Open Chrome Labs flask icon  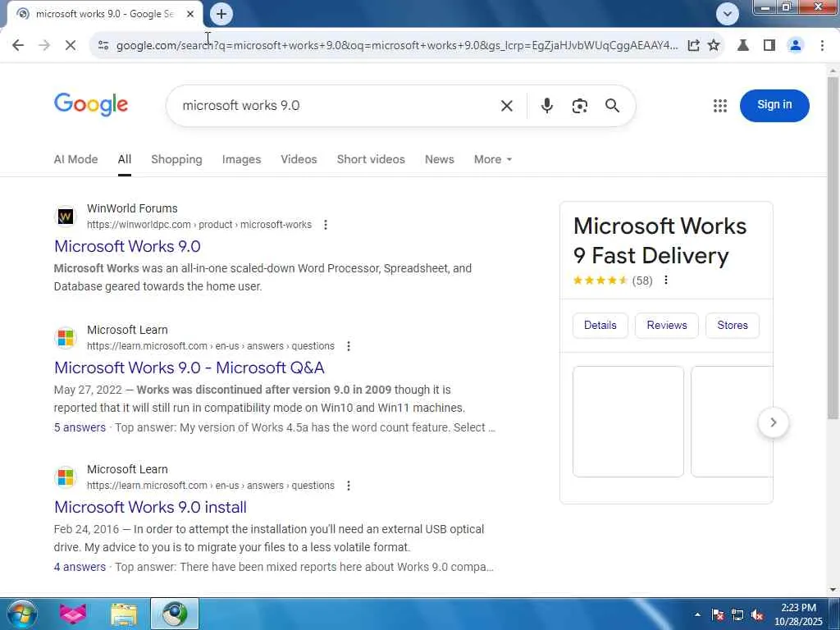[743, 46]
